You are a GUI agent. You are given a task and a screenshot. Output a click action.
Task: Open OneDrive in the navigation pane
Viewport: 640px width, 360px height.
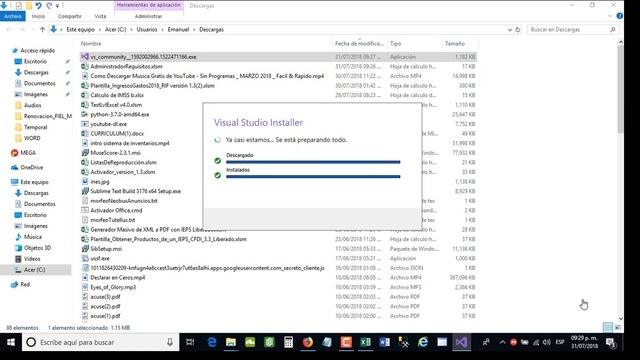pyautogui.click(x=31, y=167)
